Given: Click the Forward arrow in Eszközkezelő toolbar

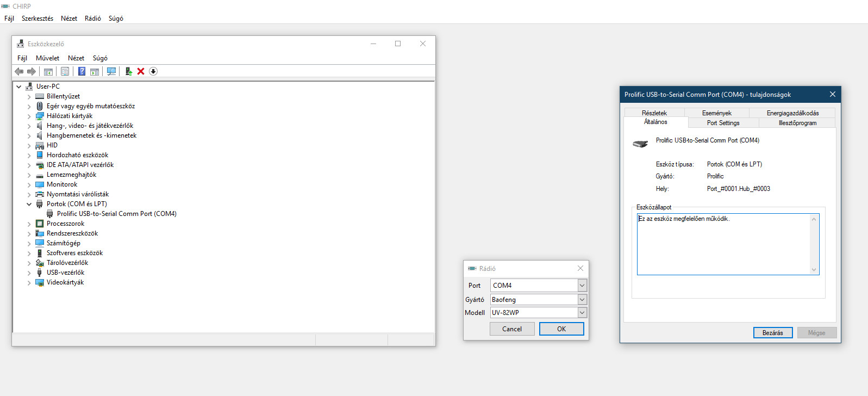Looking at the screenshot, I should [32, 71].
